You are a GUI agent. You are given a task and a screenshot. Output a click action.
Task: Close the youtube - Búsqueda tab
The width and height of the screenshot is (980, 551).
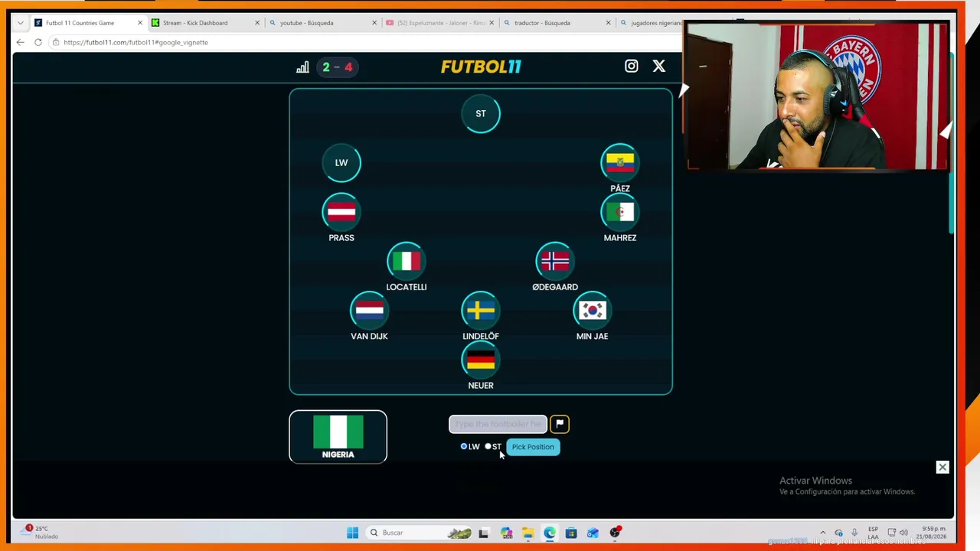[x=374, y=23]
